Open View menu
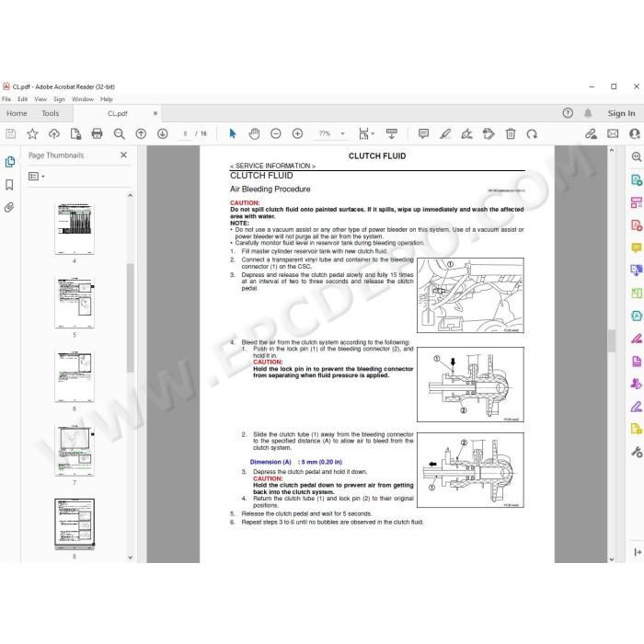Viewport: 644px width, 644px height. click(x=40, y=99)
